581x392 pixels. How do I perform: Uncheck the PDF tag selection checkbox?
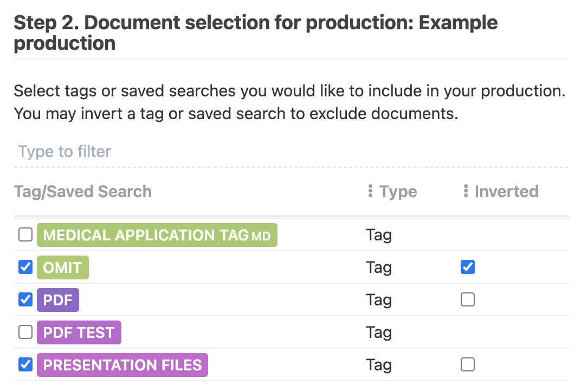25,300
